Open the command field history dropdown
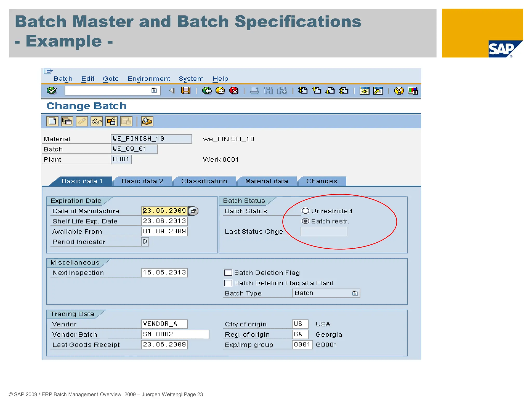 [154, 90]
